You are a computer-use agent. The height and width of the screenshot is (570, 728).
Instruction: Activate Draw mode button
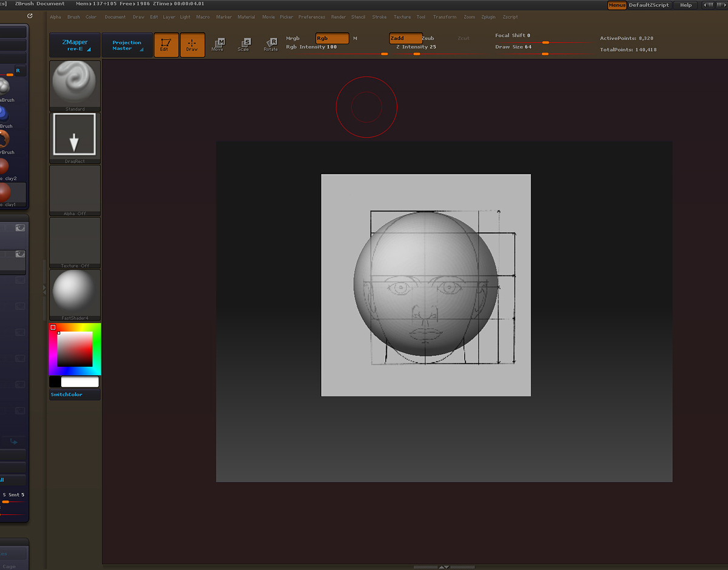[x=192, y=45]
